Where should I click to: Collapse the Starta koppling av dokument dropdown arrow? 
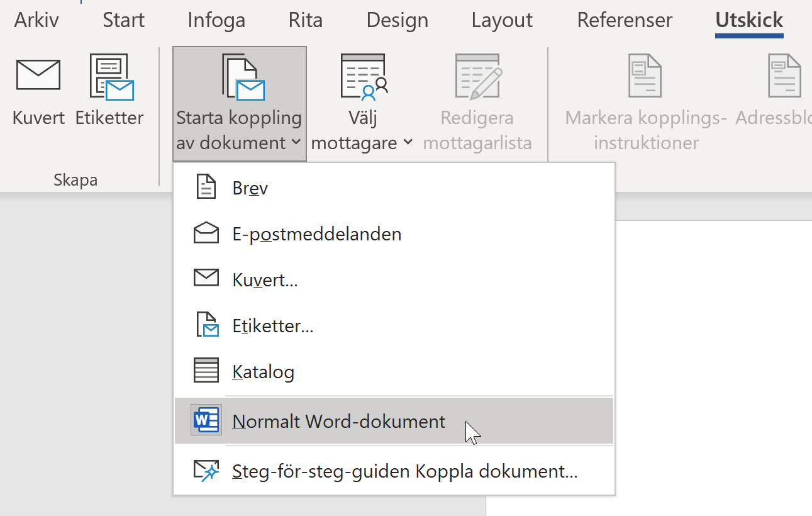point(296,143)
